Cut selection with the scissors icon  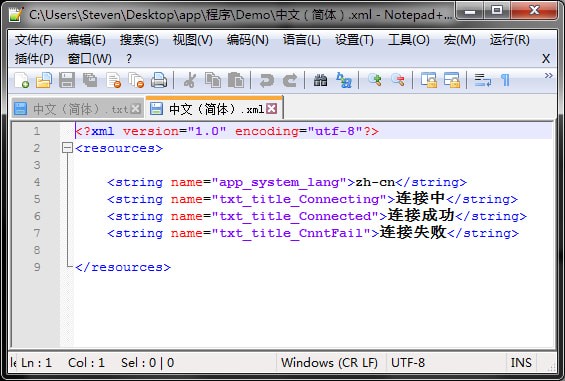(190, 80)
